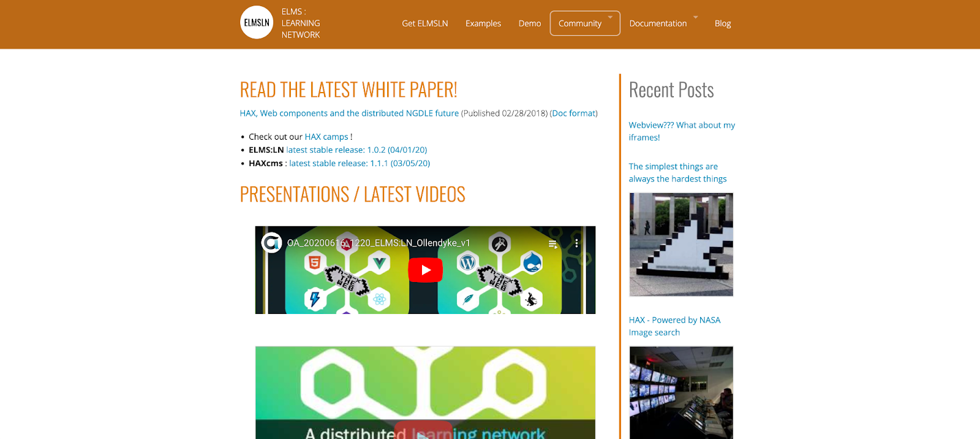Click the pixel staircase sculpture post thumbnail
The height and width of the screenshot is (439, 980).
tap(681, 245)
